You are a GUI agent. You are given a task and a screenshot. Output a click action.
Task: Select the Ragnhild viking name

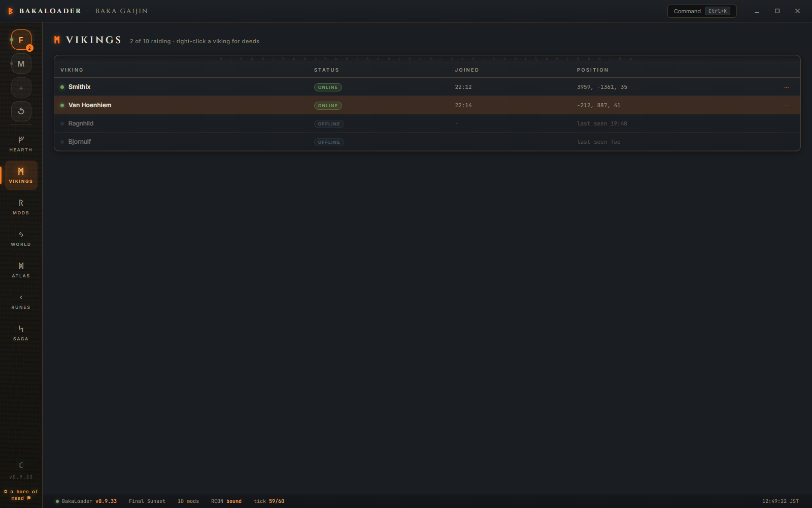click(x=81, y=123)
